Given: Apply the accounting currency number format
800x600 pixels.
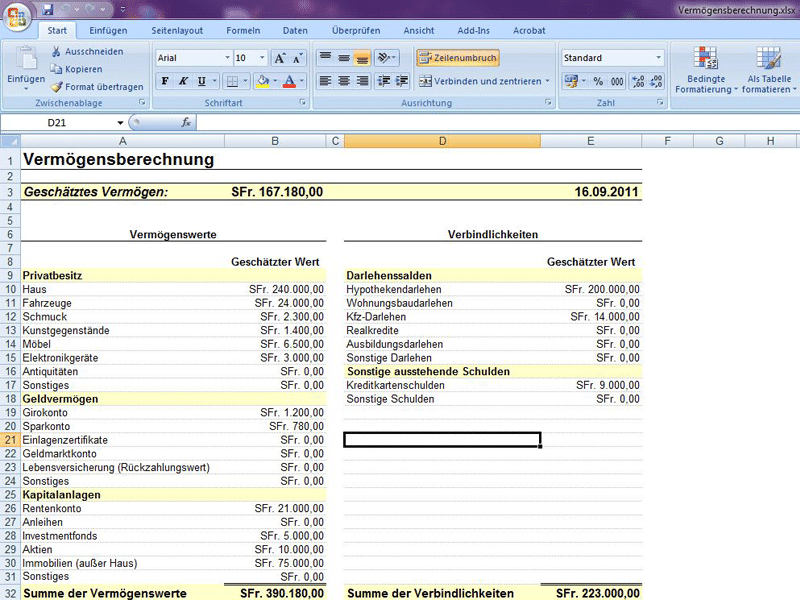Looking at the screenshot, I should [x=571, y=81].
